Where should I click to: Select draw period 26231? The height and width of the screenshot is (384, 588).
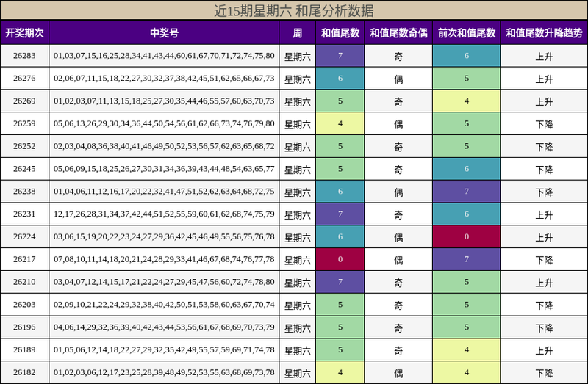point(24,214)
